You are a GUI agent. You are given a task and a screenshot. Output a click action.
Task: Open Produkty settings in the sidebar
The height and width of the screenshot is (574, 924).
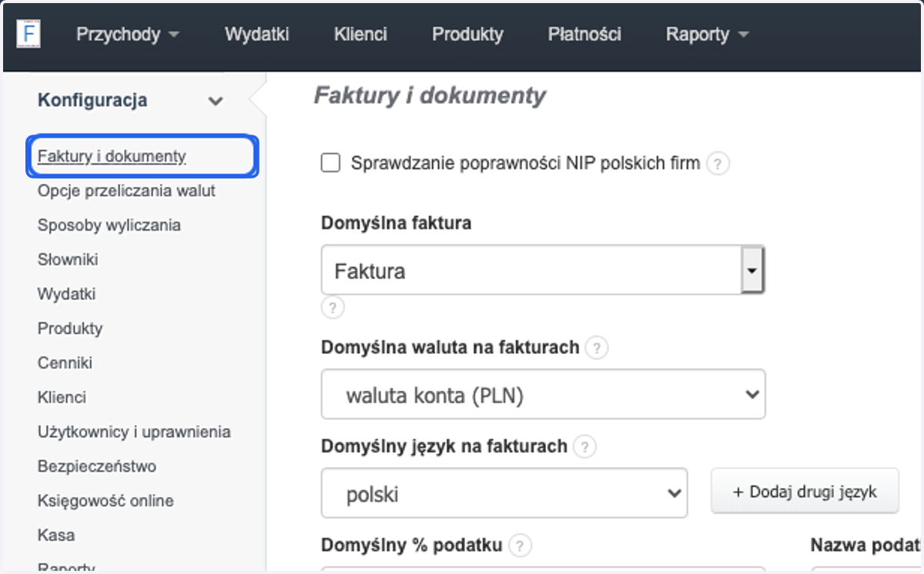pos(70,329)
